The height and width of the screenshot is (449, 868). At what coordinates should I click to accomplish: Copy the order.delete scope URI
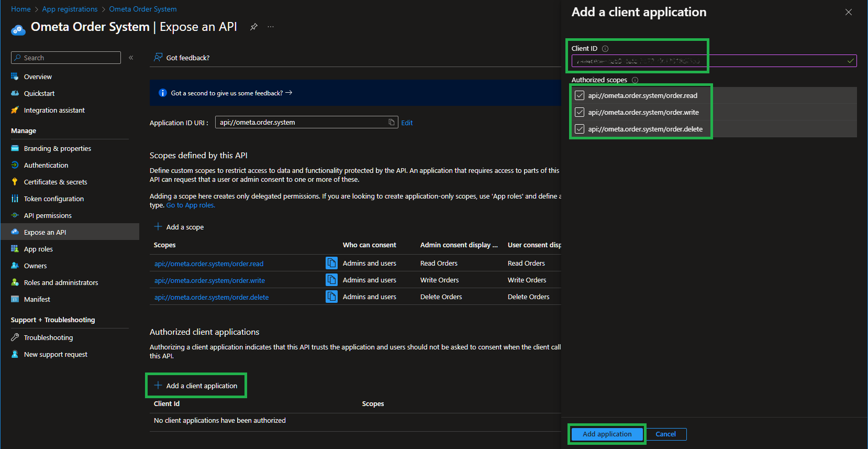point(331,297)
